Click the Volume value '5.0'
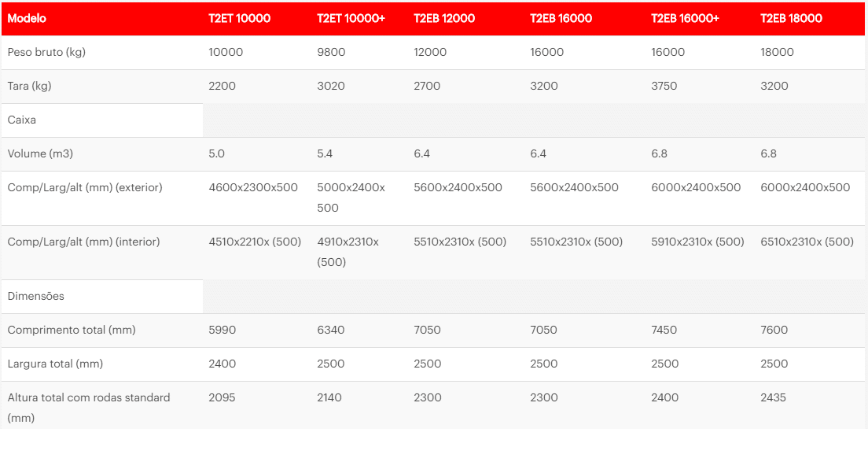Viewport: 868px width, 458px height. point(216,153)
